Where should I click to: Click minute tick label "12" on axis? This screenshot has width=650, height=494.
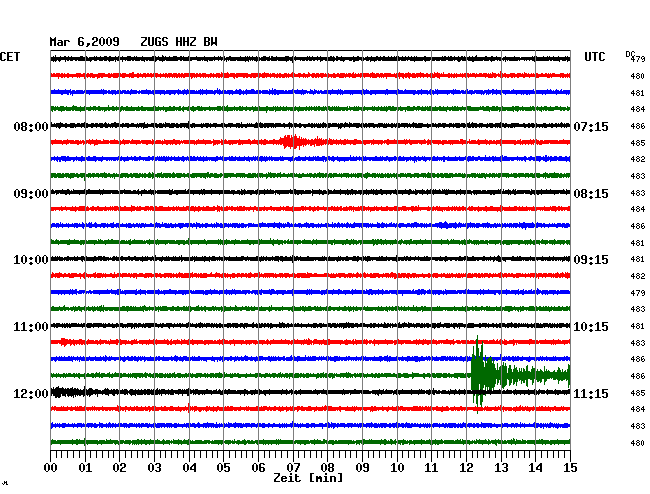coord(466,468)
